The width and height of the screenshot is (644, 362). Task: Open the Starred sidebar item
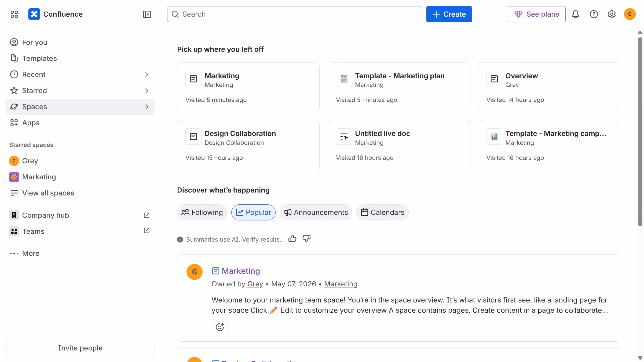coord(80,91)
